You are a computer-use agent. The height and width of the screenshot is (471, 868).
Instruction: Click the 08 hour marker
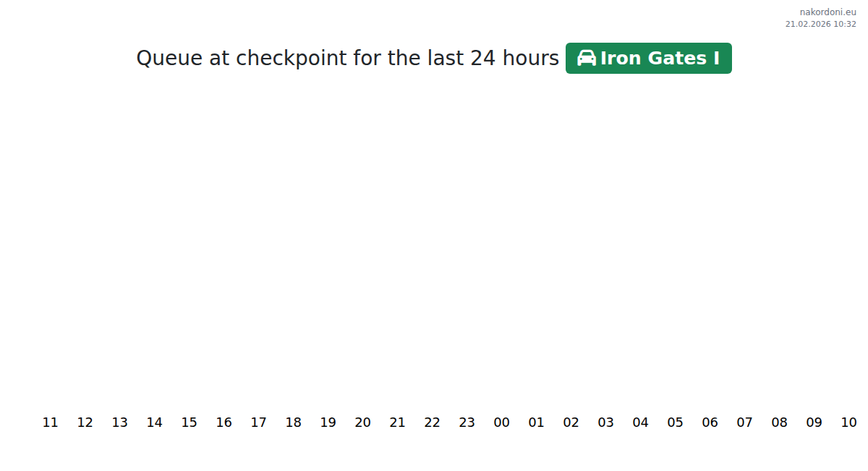tap(779, 423)
